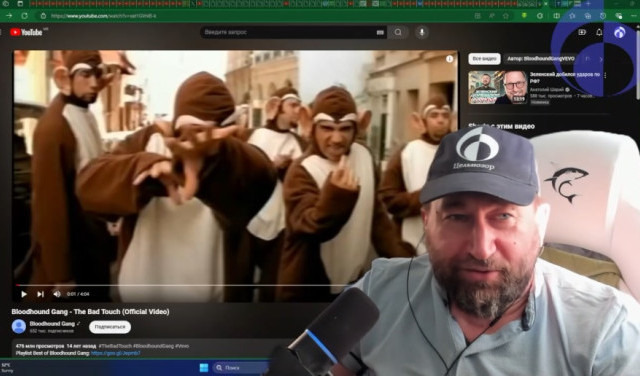Open the Sunny weather widget on taskbar

point(8,367)
